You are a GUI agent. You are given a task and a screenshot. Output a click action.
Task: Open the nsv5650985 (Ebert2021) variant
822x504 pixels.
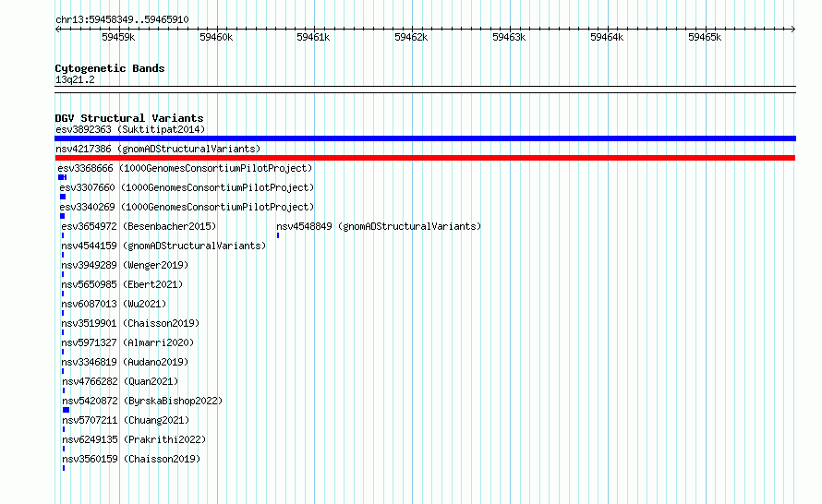122,284
